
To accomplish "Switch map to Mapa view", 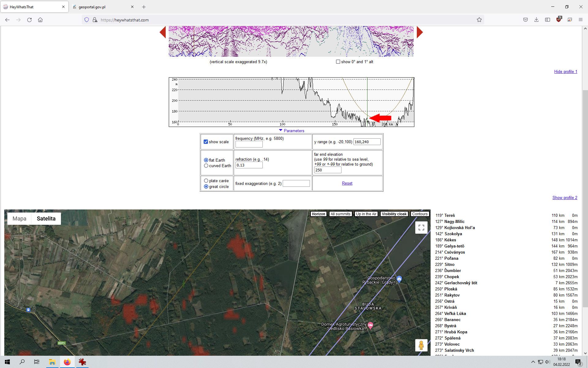I will click(x=19, y=219).
